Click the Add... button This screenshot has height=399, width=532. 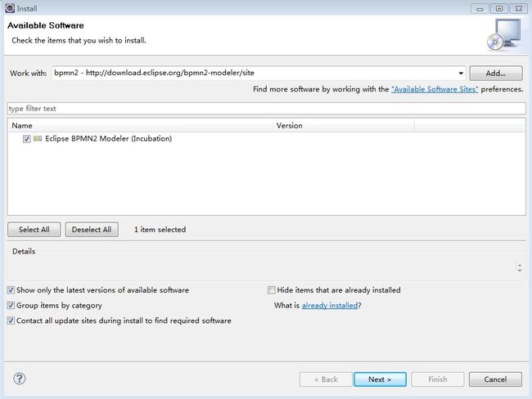coord(496,74)
